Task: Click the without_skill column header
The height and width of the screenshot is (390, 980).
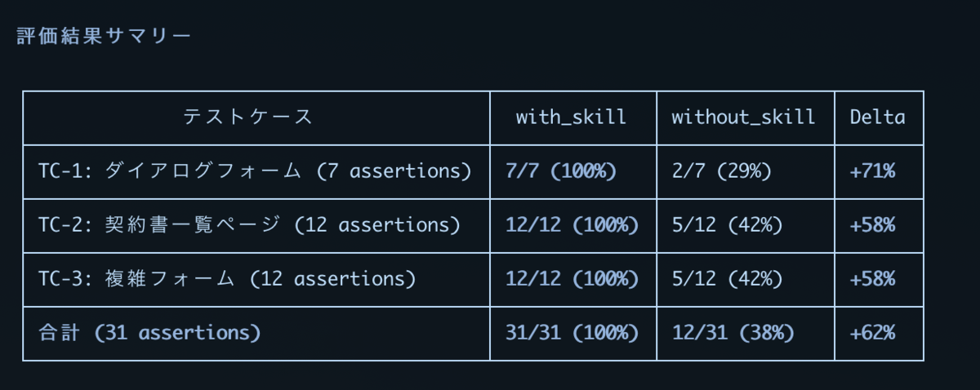Action: coord(743,117)
